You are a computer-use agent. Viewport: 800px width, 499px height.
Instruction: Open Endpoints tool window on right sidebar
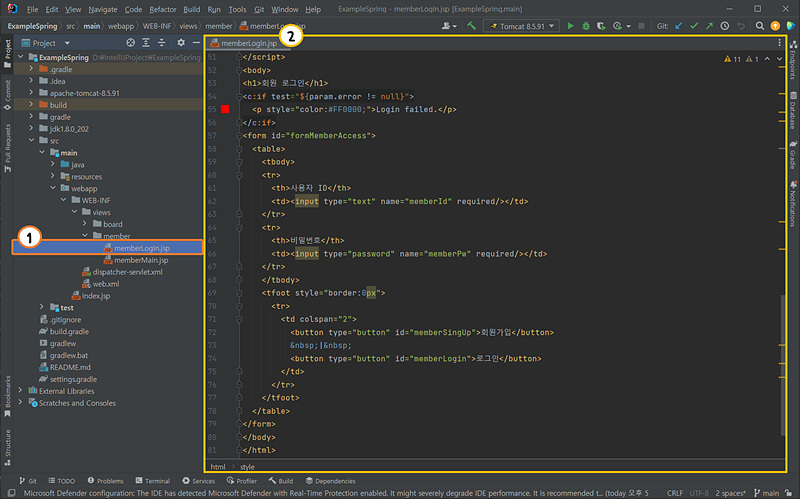coord(793,60)
